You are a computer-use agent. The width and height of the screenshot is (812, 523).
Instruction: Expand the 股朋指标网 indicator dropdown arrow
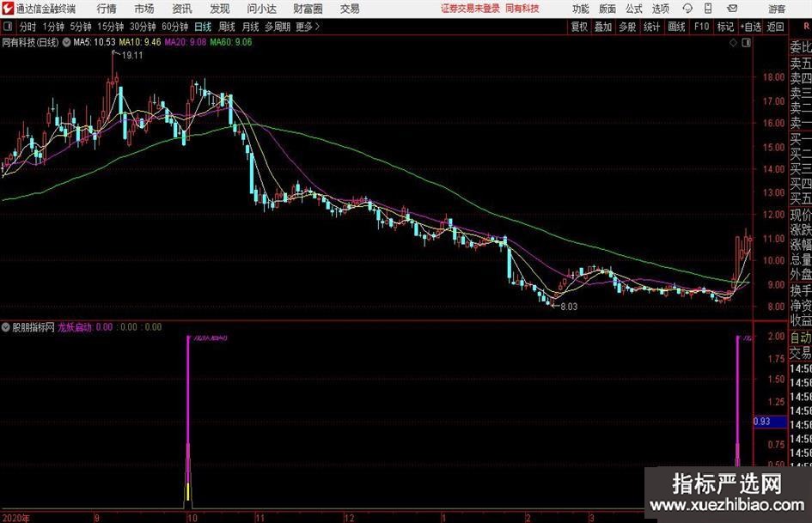pyautogui.click(x=6, y=326)
